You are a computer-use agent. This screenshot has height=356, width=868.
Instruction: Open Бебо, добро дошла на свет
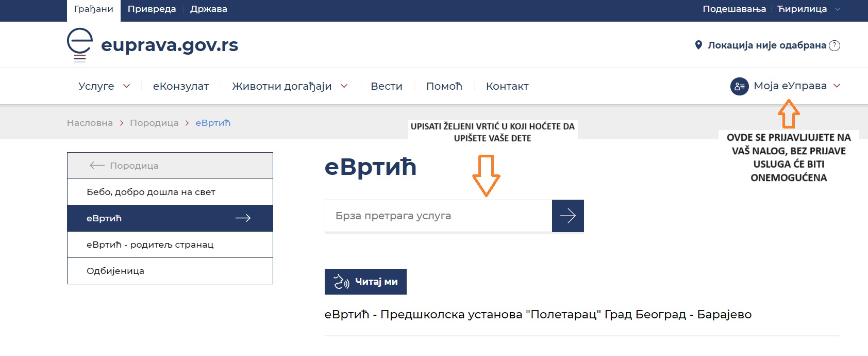point(170,192)
